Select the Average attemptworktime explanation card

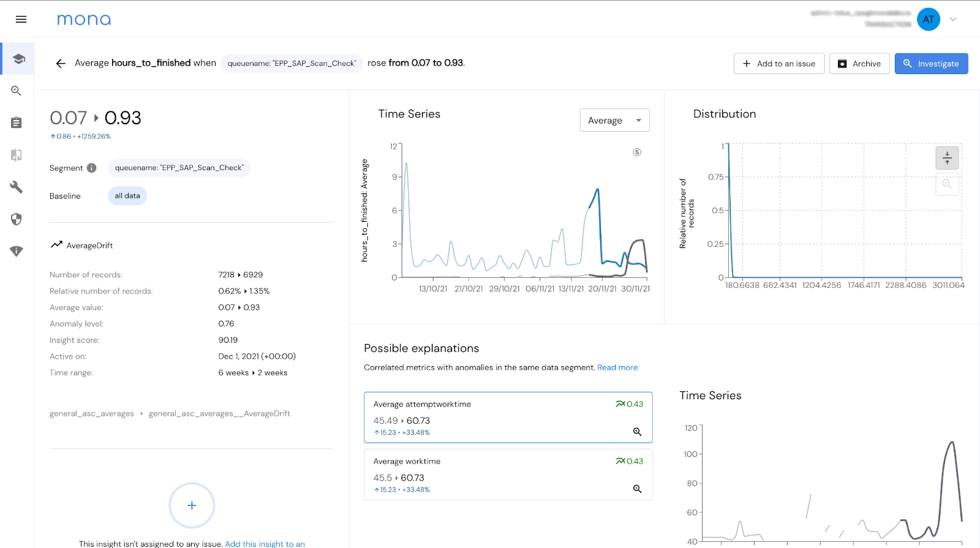[508, 418]
